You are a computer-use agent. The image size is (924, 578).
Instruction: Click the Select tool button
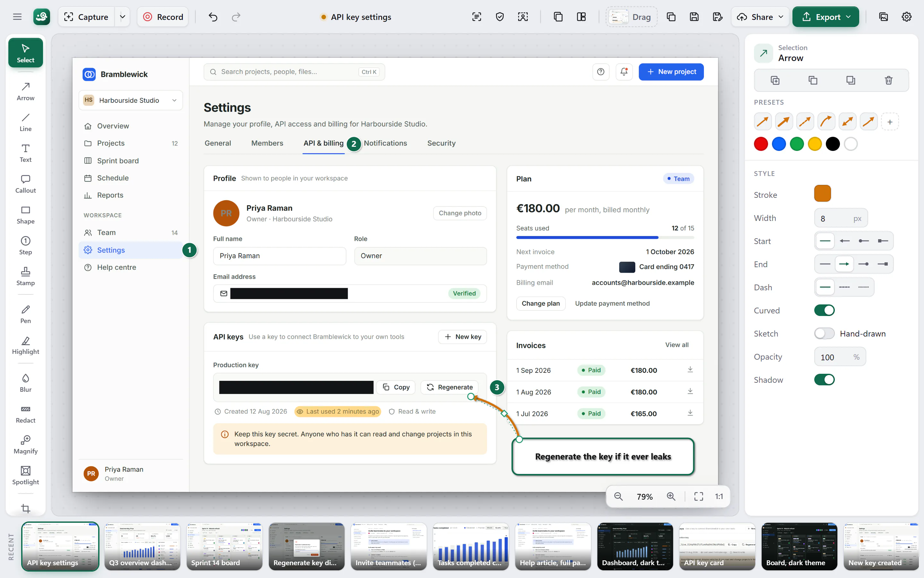26,53
